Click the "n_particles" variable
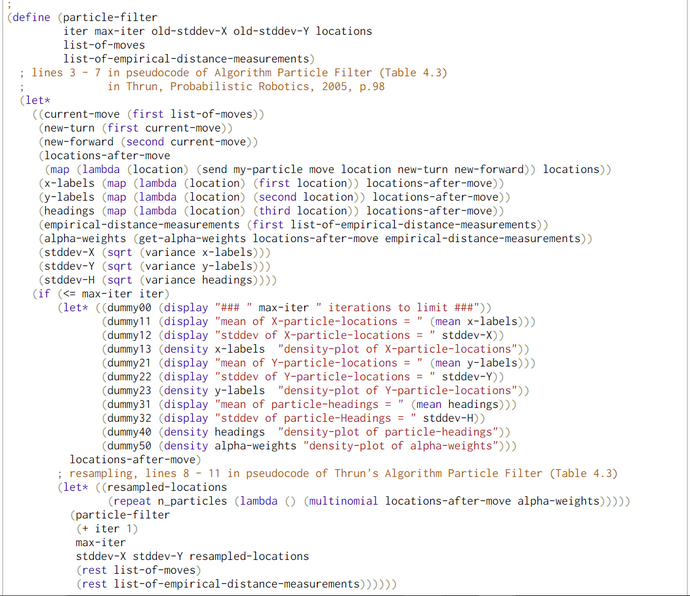 point(192,501)
